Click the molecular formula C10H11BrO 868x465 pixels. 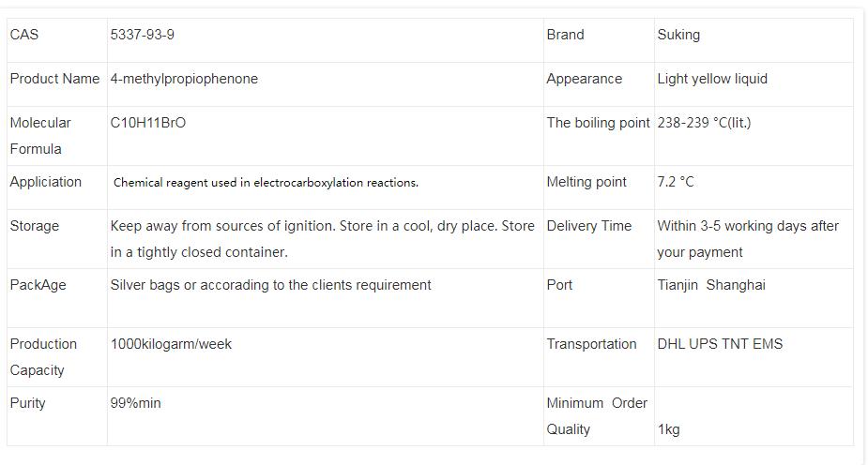(148, 123)
